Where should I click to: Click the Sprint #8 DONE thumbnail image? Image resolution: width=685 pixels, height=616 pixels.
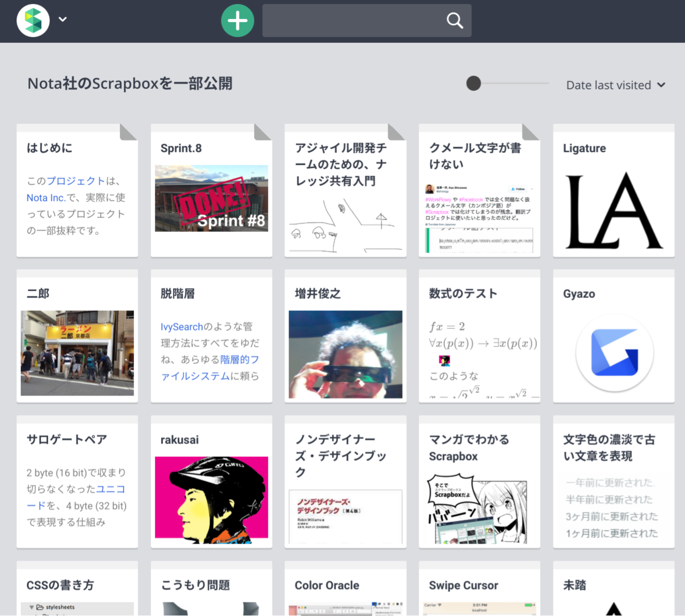pyautogui.click(x=211, y=198)
